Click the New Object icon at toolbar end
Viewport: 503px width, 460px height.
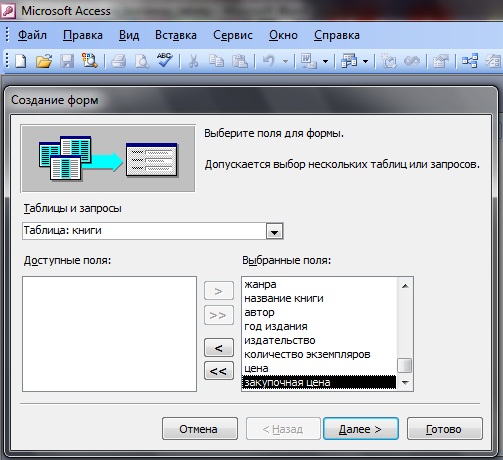pos(494,61)
